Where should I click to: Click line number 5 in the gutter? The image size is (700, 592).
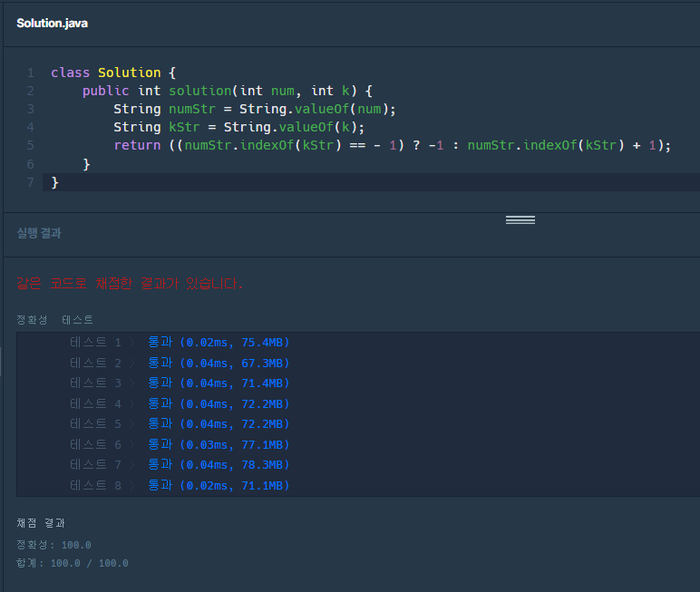(30, 145)
